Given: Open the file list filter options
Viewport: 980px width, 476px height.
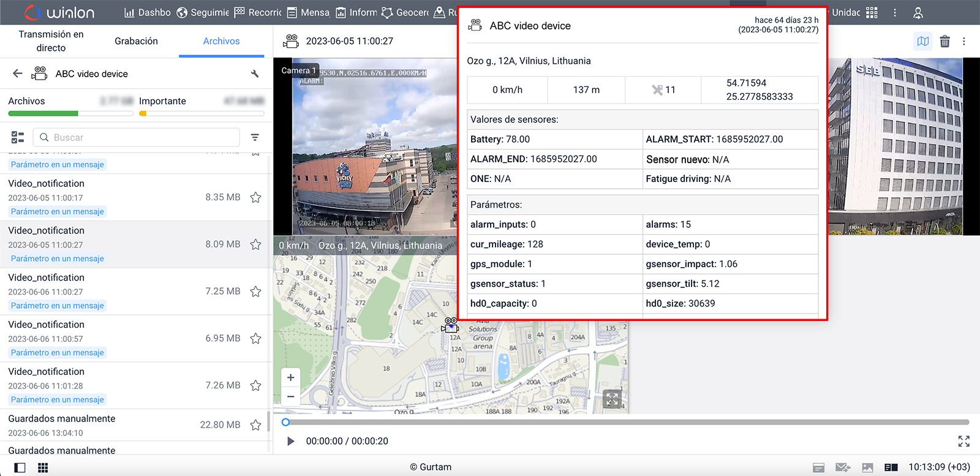Looking at the screenshot, I should 255,137.
